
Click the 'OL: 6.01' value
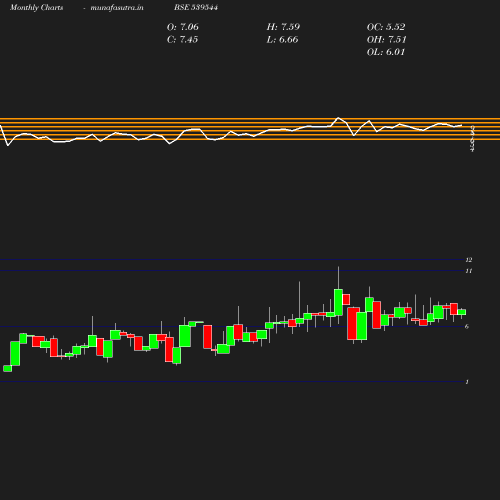coord(386,52)
